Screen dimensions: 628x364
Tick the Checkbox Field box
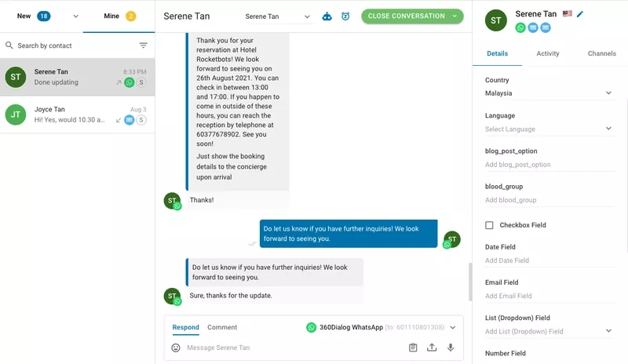coord(489,225)
